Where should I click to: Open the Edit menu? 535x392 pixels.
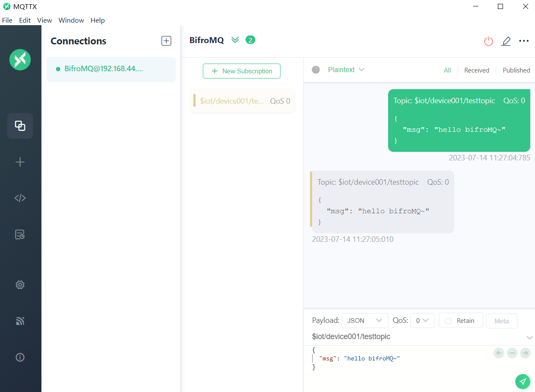(x=25, y=20)
